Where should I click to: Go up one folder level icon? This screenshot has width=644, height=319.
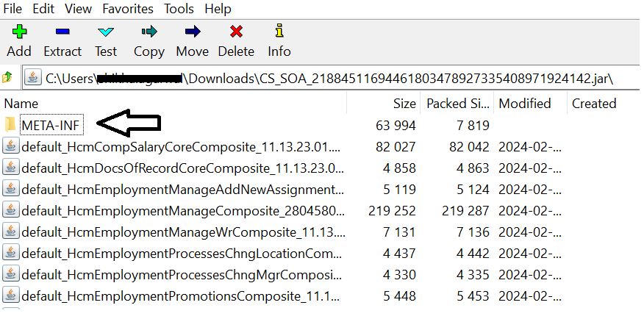pyautogui.click(x=7, y=76)
